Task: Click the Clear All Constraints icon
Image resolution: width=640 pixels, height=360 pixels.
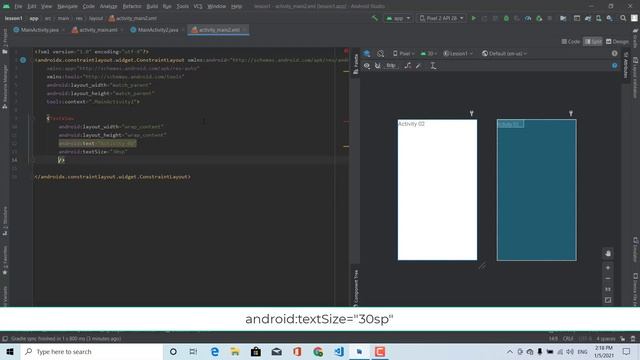Action: [x=408, y=66]
